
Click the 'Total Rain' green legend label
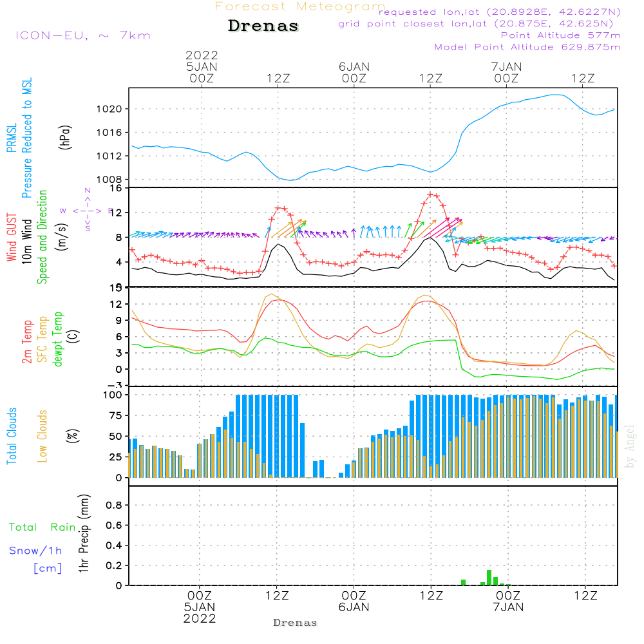tap(43, 527)
